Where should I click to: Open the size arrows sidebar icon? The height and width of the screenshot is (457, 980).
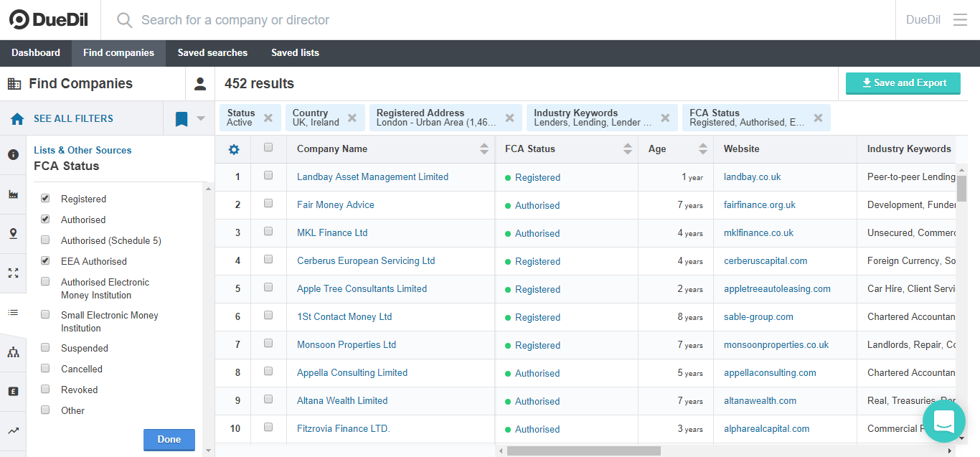point(13,273)
